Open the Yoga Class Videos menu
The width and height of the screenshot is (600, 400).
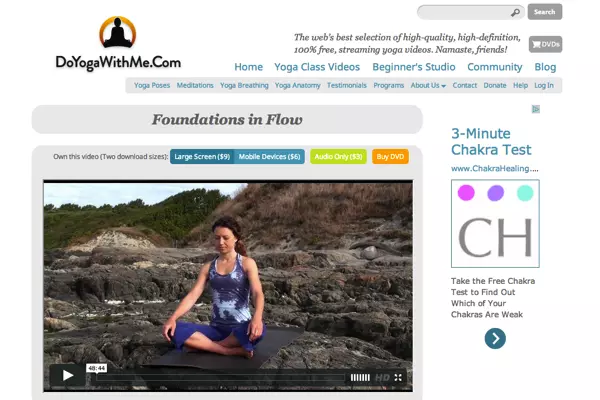point(317,67)
